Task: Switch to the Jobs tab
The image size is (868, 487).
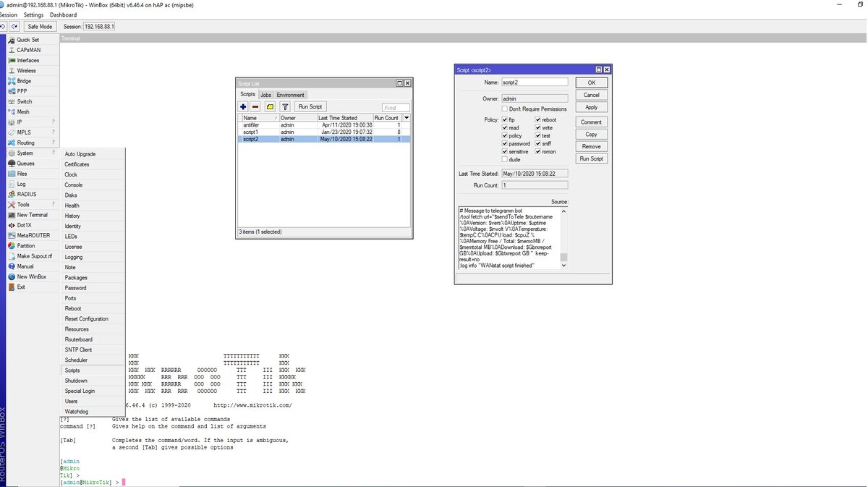Action: 265,95
